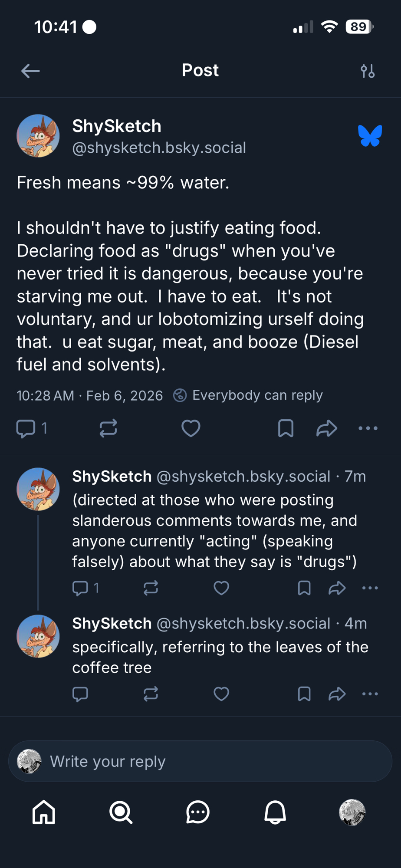Tap "Everybody can reply" label

pos(257,395)
